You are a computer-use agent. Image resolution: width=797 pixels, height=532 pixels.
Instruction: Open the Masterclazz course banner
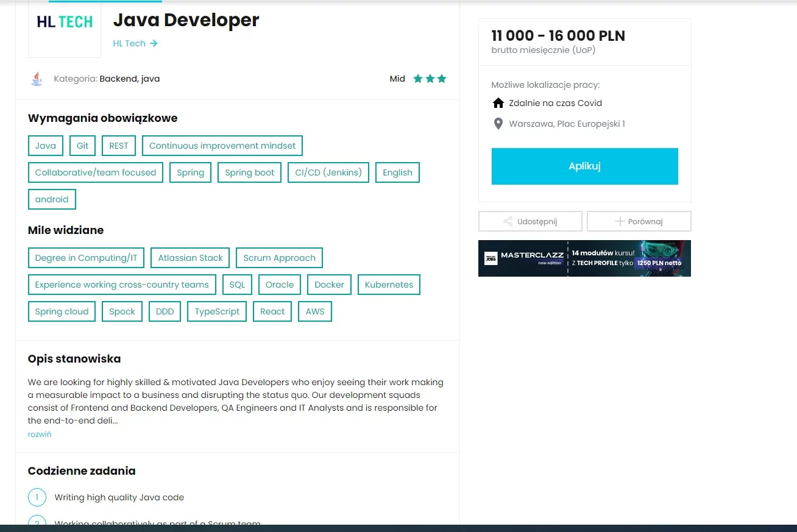pos(584,258)
